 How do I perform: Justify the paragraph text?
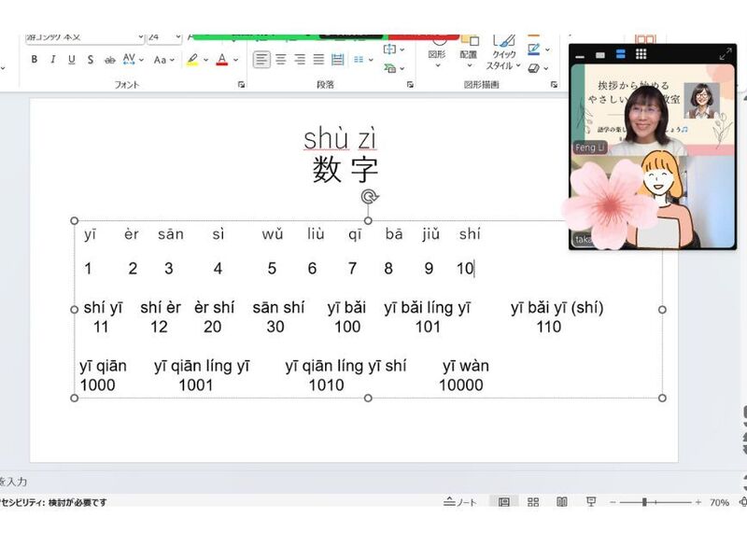click(318, 60)
